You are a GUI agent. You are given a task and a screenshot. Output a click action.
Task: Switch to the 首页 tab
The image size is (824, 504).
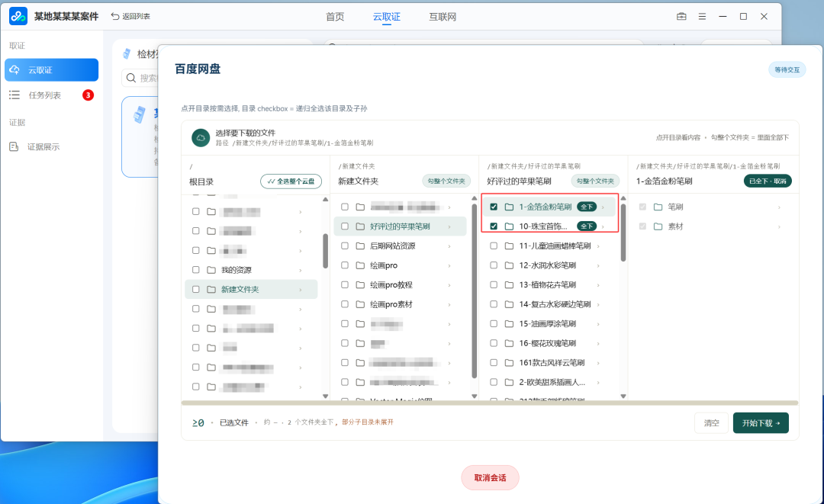335,17
